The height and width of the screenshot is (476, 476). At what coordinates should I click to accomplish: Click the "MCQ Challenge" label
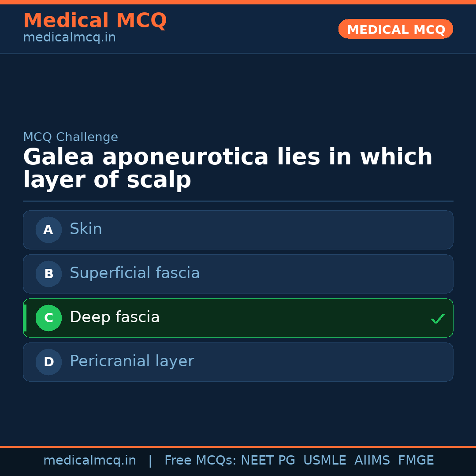pyautogui.click(x=71, y=138)
